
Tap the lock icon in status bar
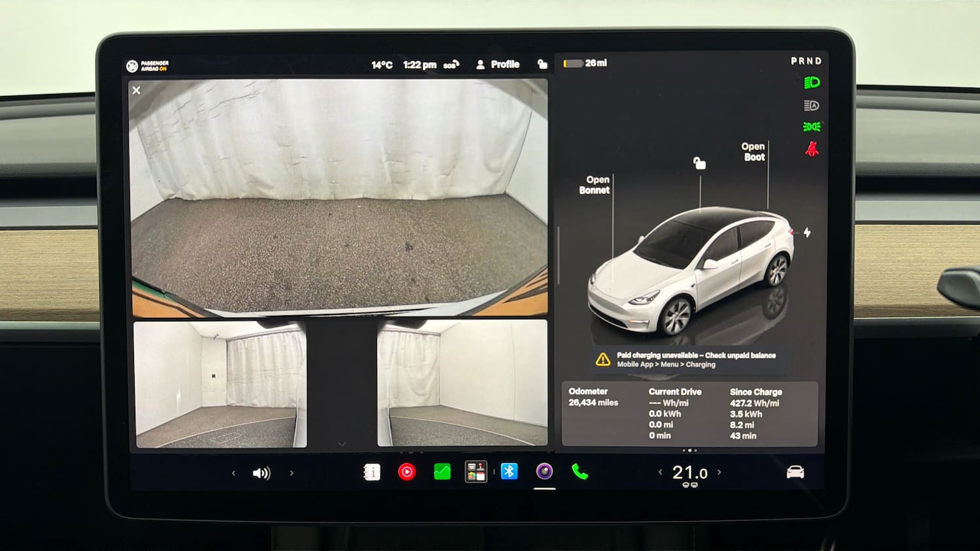point(542,64)
